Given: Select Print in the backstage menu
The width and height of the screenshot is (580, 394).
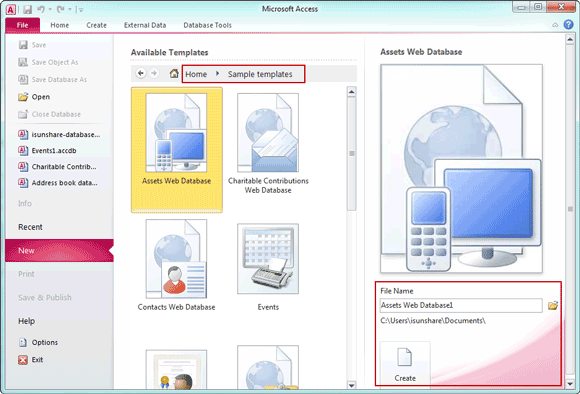Looking at the screenshot, I should pos(26,274).
